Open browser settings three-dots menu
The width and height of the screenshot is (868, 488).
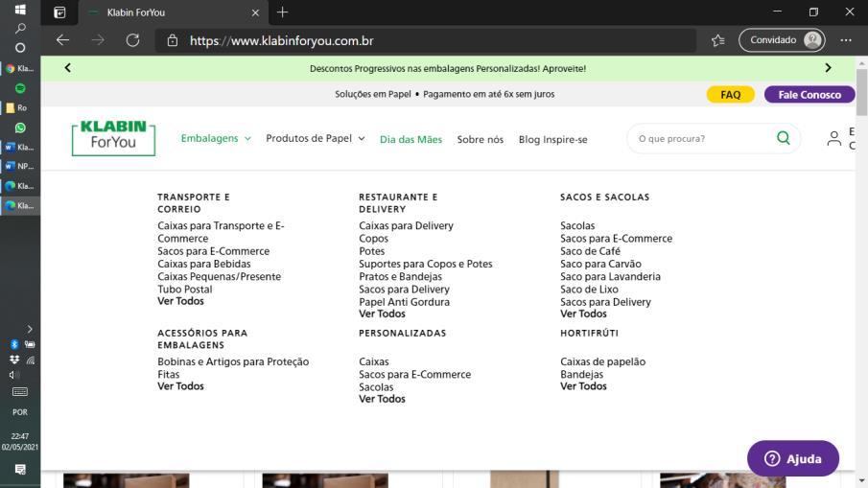coord(845,40)
